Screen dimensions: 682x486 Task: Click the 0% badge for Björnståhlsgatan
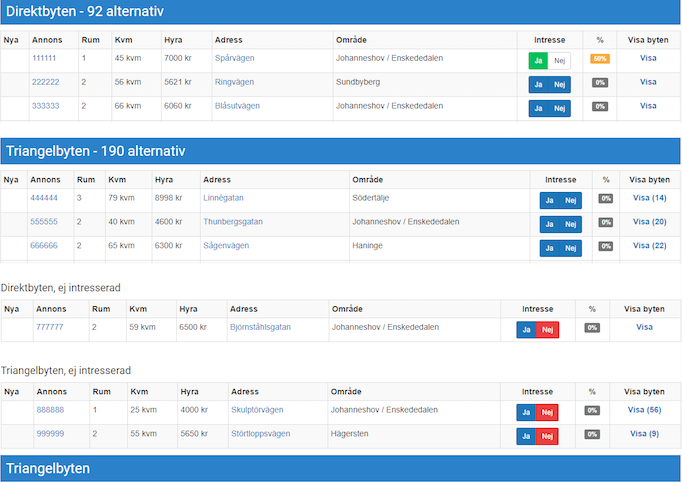pyautogui.click(x=592, y=327)
